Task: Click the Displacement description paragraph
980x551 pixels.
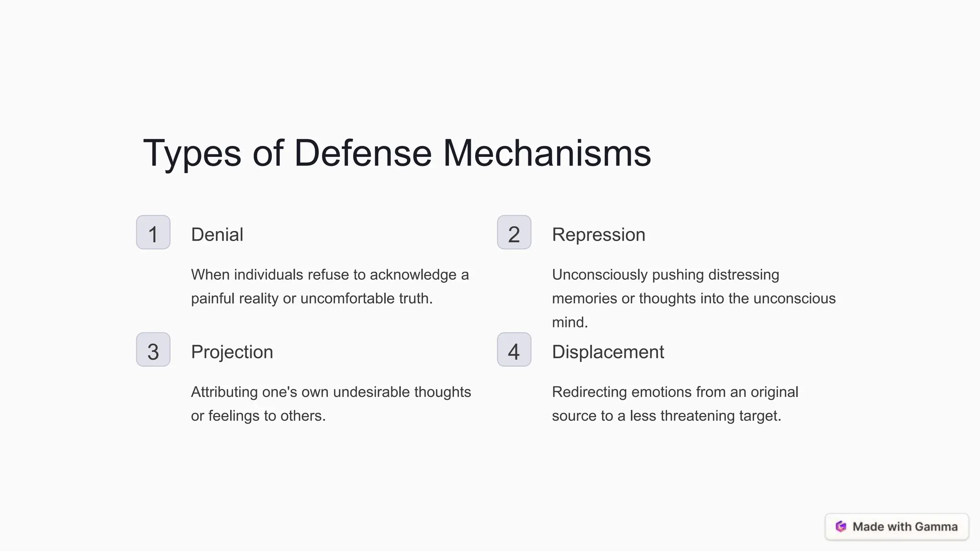Action: tap(675, 404)
